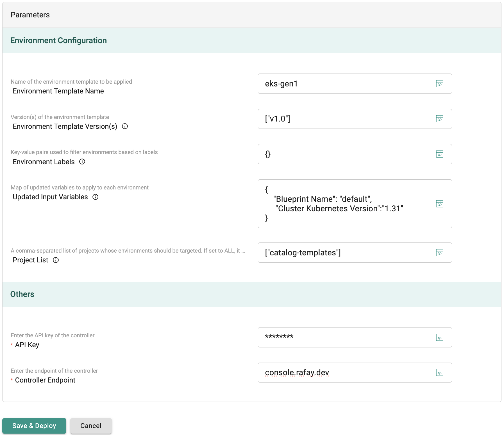Open code editor icon for Updated Input Variables
The width and height of the screenshot is (504, 435).
pos(439,204)
